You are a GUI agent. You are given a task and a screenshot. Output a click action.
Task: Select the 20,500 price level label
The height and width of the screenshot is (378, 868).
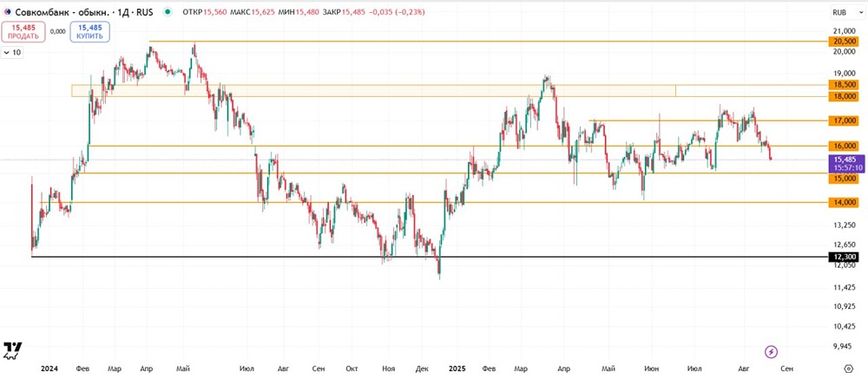[x=843, y=42]
